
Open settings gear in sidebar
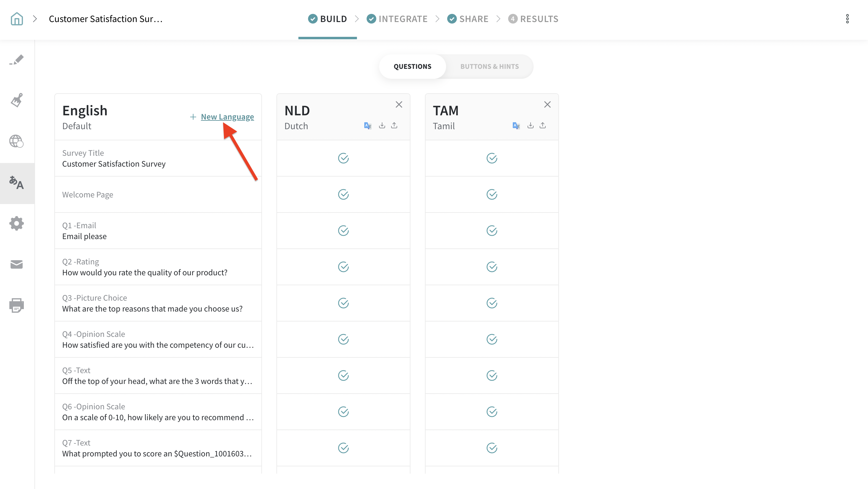coord(17,223)
